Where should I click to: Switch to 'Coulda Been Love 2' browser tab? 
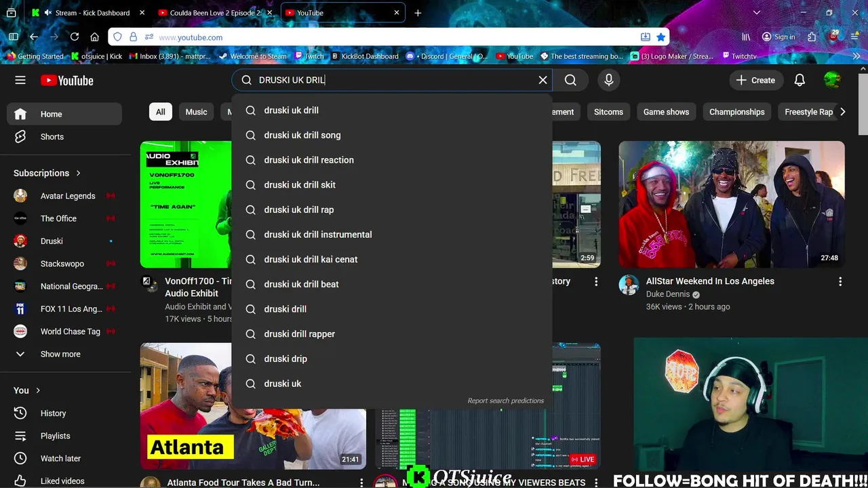coord(214,13)
